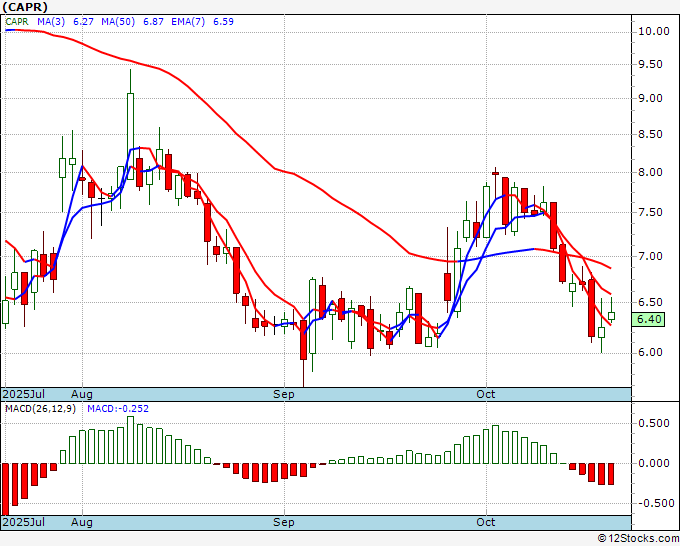Click the MACD:-0.252 value readout
This screenshot has height=546, width=680.
(118, 409)
